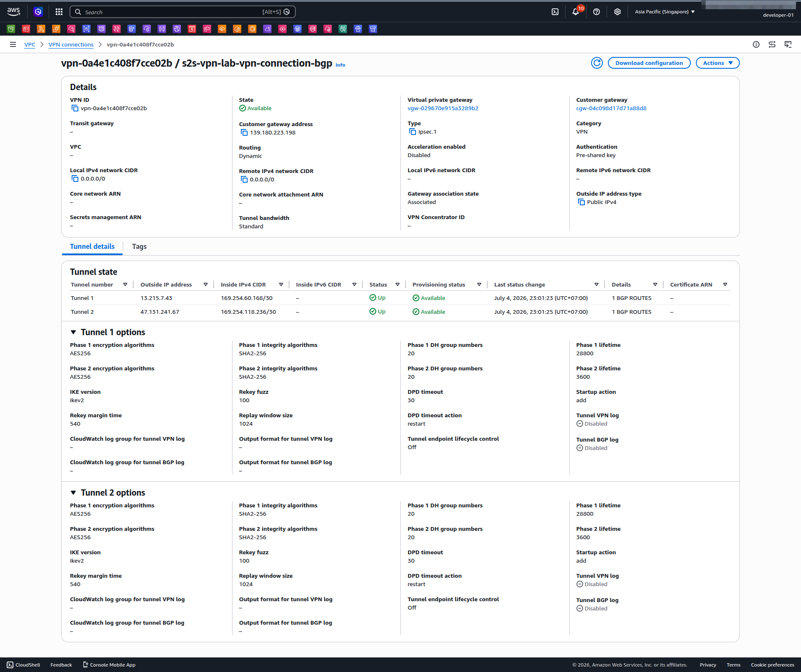Sort by the Certificate ARN column

pos(725,284)
